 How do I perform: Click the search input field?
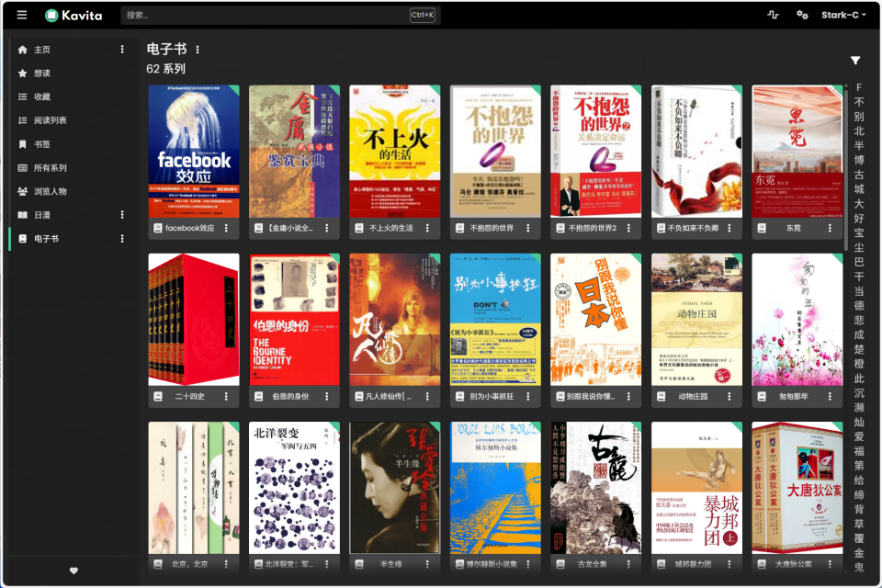266,15
